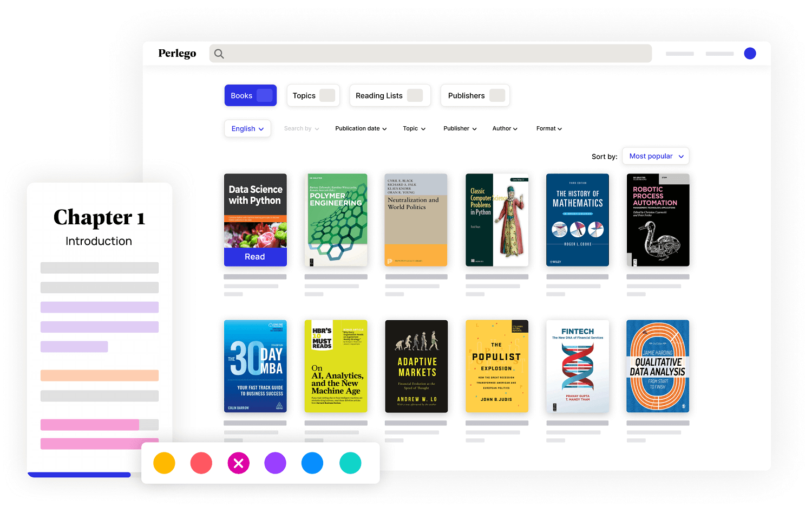The image size is (812, 512).
Task: Click the Read button on Data Science with Python
Action: pos(255,257)
